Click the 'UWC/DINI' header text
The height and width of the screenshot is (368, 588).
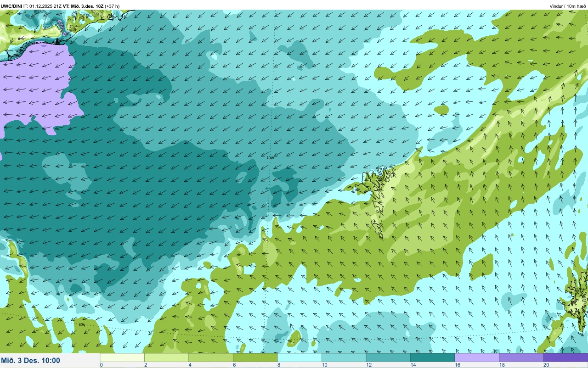pos(11,6)
